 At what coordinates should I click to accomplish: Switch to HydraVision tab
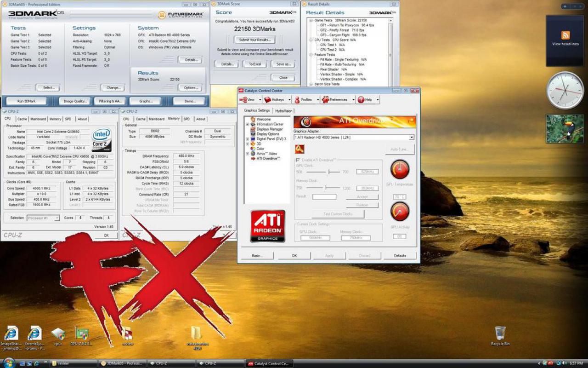coord(283,111)
